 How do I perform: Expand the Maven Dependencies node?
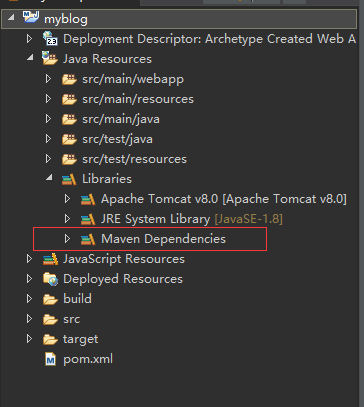[67, 239]
